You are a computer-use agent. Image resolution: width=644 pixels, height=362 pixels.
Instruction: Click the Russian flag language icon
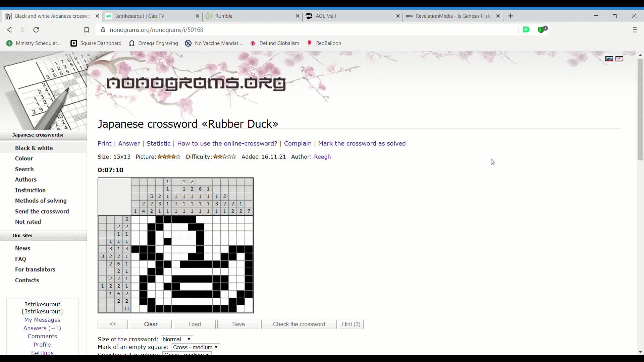(609, 59)
